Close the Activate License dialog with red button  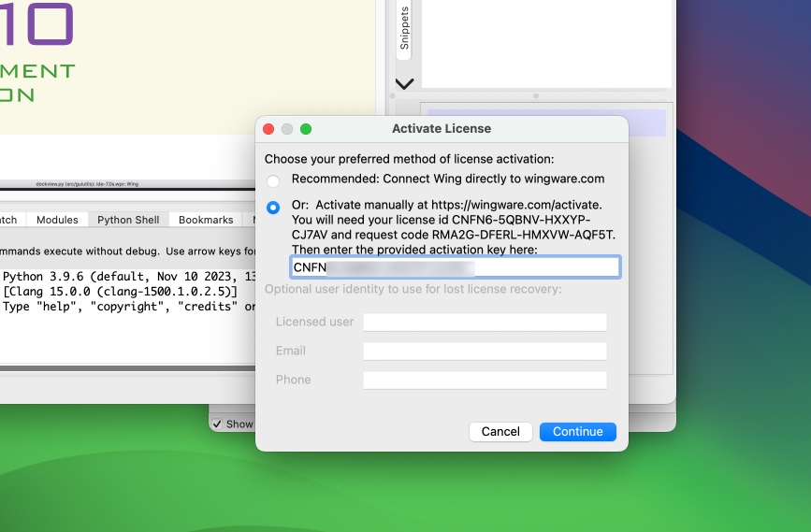click(268, 129)
